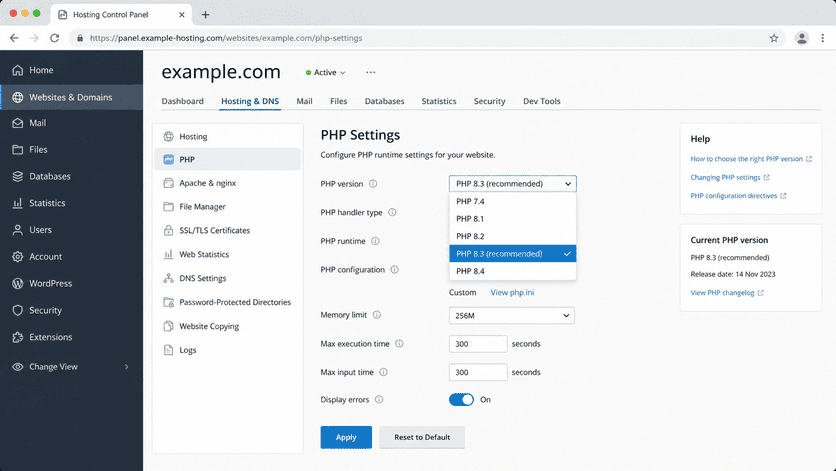
Task: Click the browser address bar URL
Action: 226,38
